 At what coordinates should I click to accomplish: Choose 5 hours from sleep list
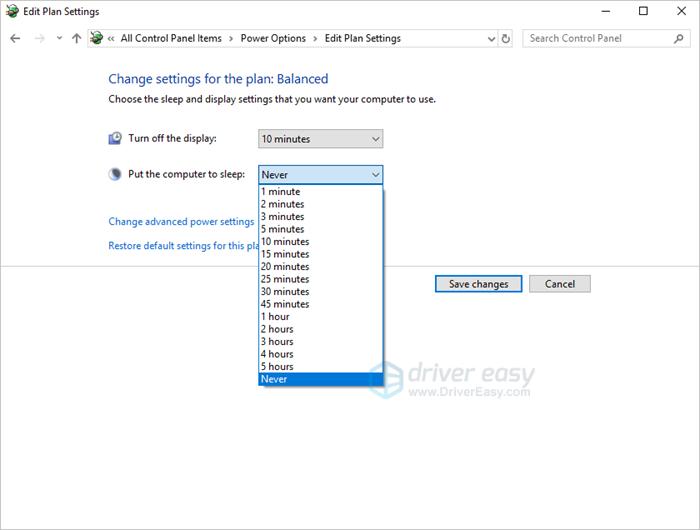pos(321,367)
